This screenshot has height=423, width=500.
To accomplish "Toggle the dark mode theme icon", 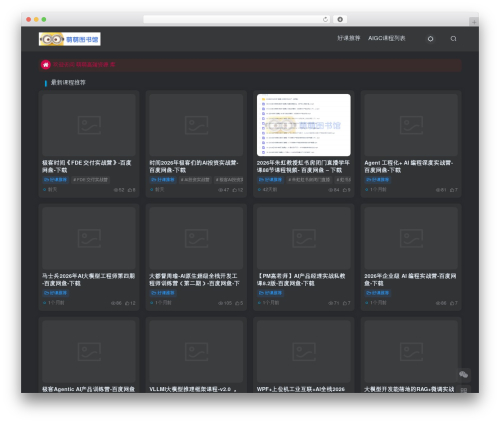I will 430,39.
